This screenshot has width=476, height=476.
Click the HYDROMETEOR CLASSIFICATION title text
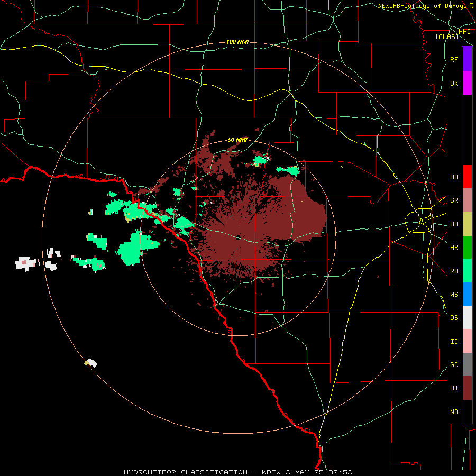click(x=186, y=472)
